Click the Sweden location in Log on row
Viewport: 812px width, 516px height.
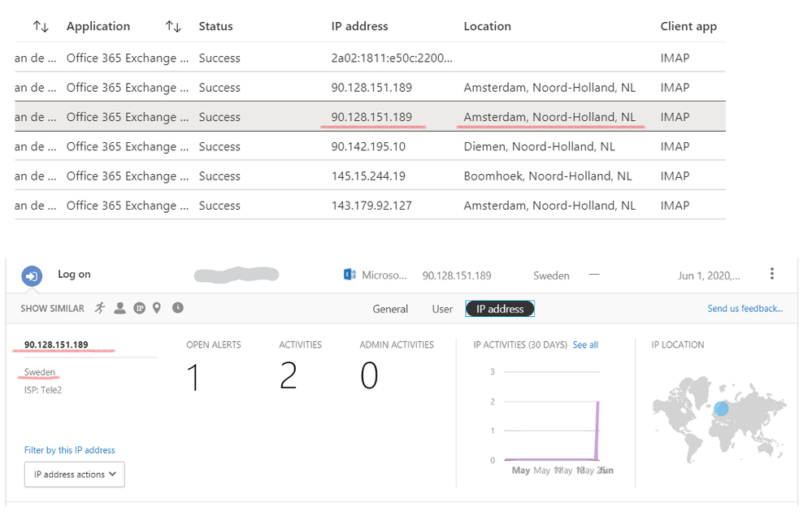(551, 275)
